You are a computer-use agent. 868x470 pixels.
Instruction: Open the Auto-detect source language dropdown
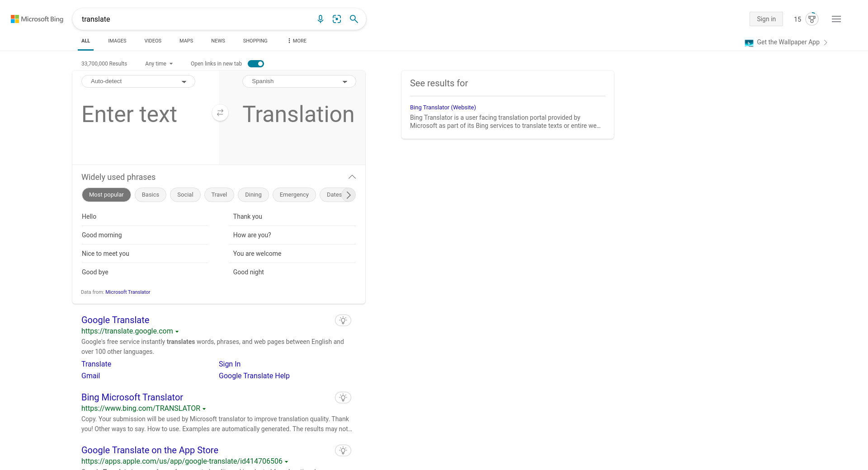(138, 81)
